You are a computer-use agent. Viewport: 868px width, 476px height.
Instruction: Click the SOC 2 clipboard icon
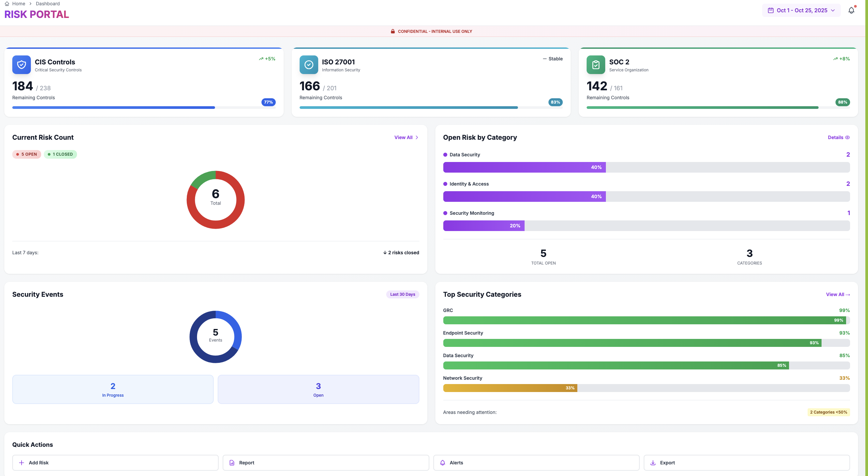(596, 65)
